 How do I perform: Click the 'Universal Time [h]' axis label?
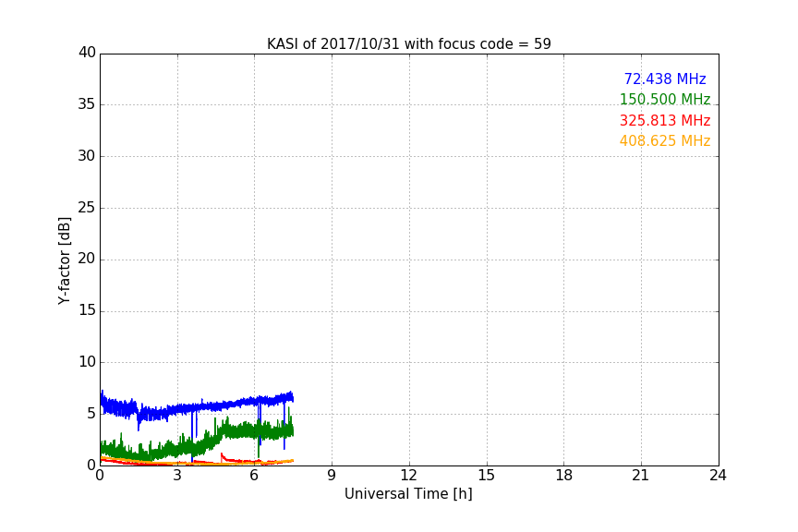408,494
